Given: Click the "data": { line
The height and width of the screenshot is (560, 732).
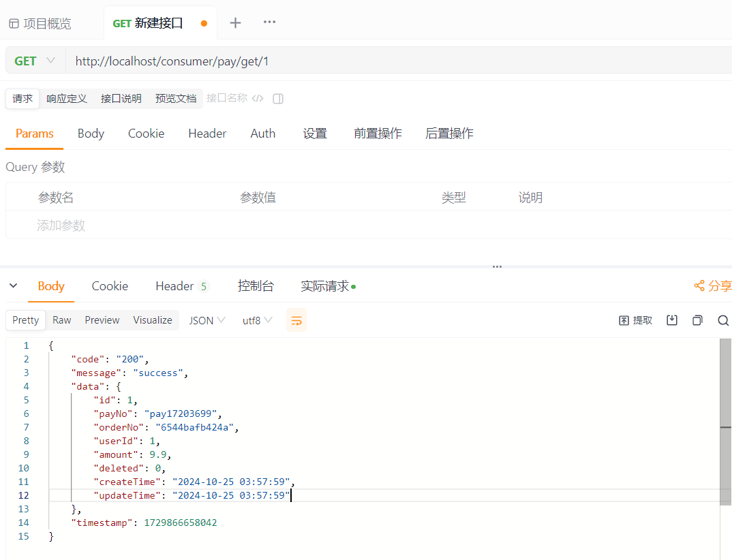Looking at the screenshot, I should coord(95,386).
